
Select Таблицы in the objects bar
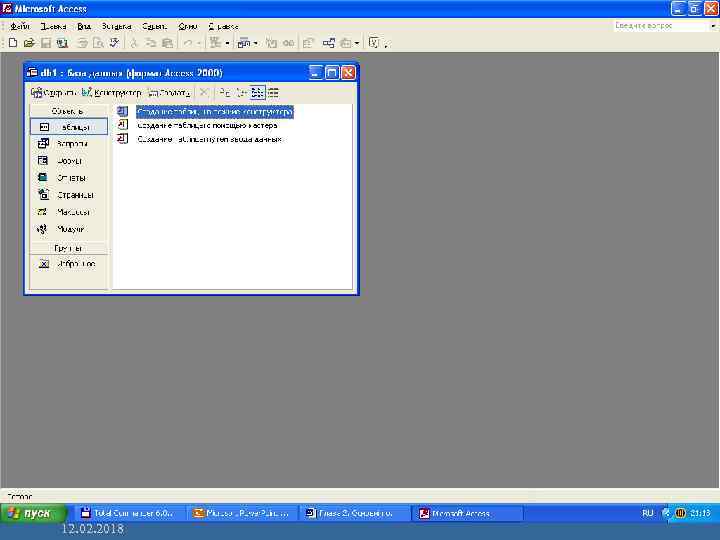click(69, 127)
